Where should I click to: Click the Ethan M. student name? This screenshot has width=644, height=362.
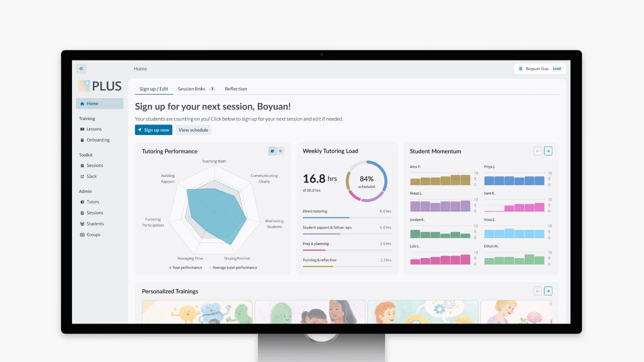point(491,246)
